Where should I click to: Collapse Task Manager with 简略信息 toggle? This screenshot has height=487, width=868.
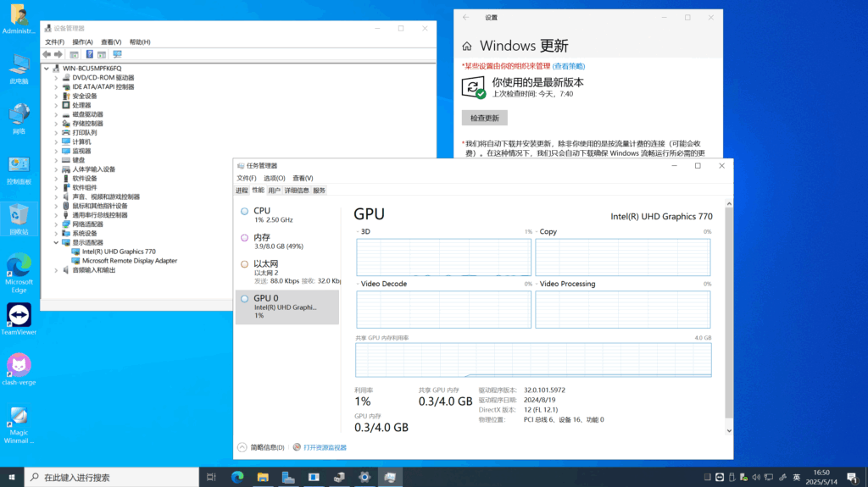(x=261, y=448)
